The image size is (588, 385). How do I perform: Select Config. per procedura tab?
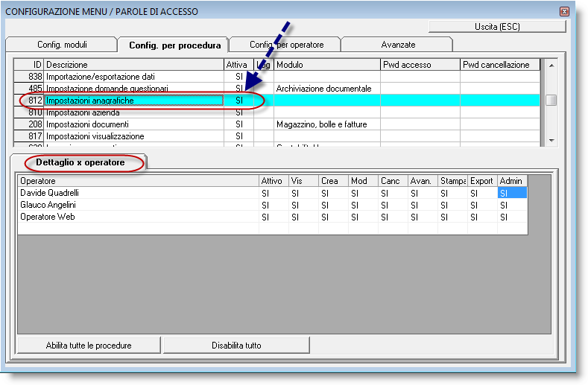[174, 45]
